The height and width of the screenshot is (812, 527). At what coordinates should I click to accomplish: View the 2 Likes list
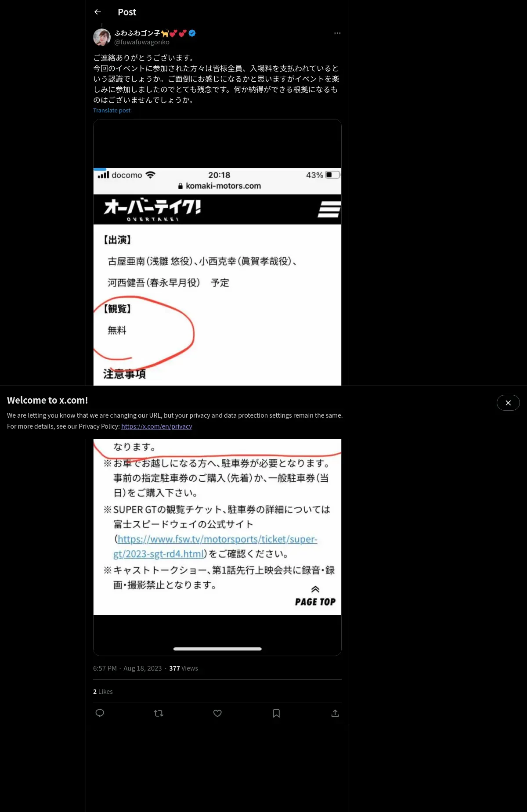click(103, 691)
